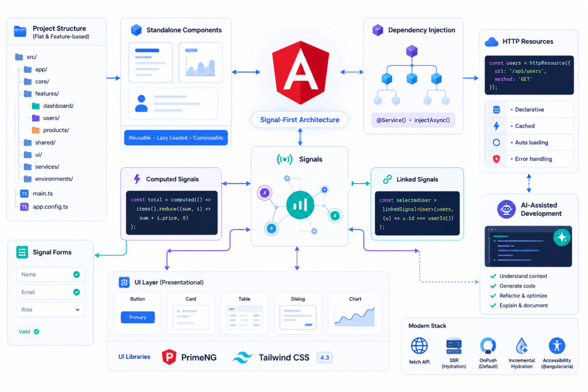Viewport: 588px width, 392px height.
Task: Click the green Valid status check
Action: click(x=36, y=332)
